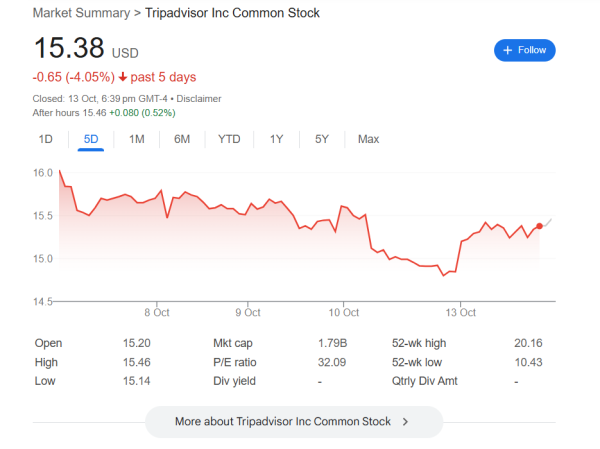This screenshot has width=600, height=449.
Task: Click the red end-point dot on the chart
Action: point(540,226)
